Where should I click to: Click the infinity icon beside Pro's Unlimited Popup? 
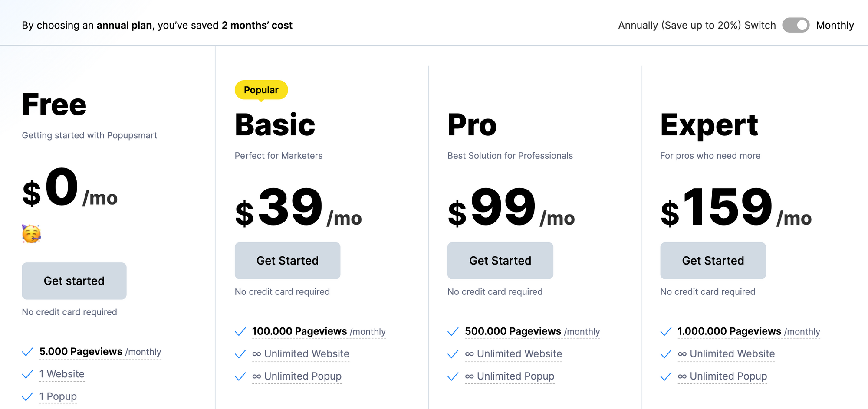469,376
